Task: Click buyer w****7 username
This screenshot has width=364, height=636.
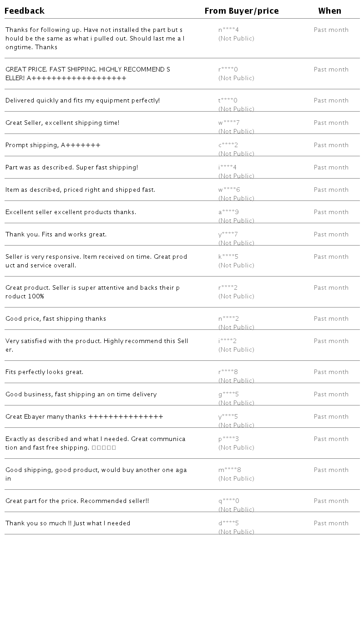Action: coord(229,123)
